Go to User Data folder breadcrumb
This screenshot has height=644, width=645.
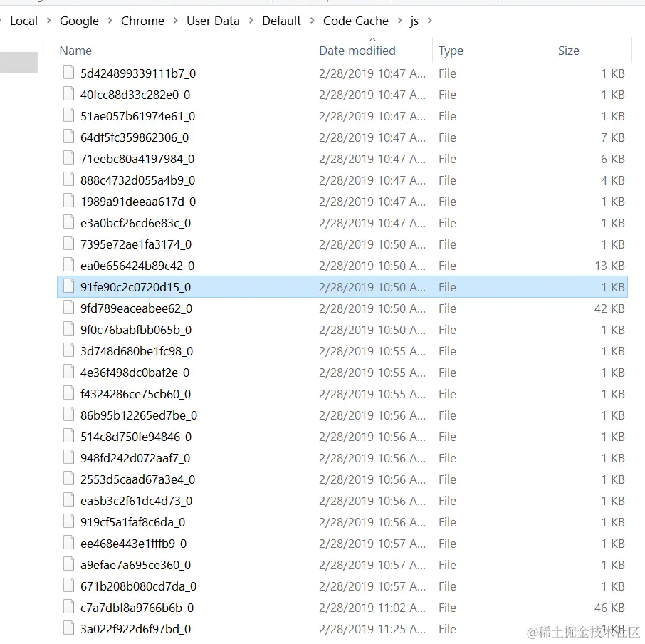point(213,21)
